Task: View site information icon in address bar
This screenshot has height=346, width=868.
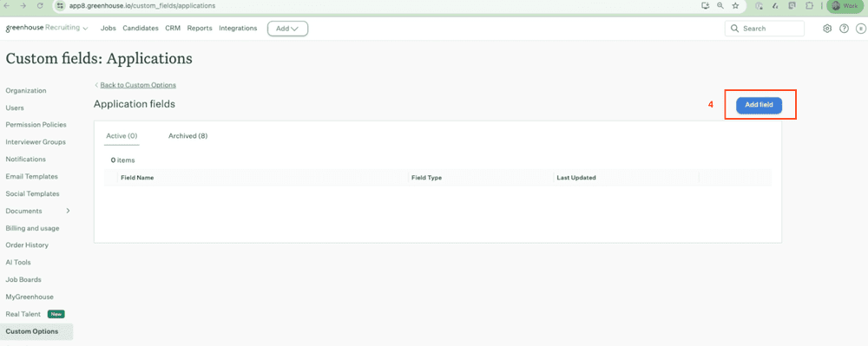Action: click(62, 5)
